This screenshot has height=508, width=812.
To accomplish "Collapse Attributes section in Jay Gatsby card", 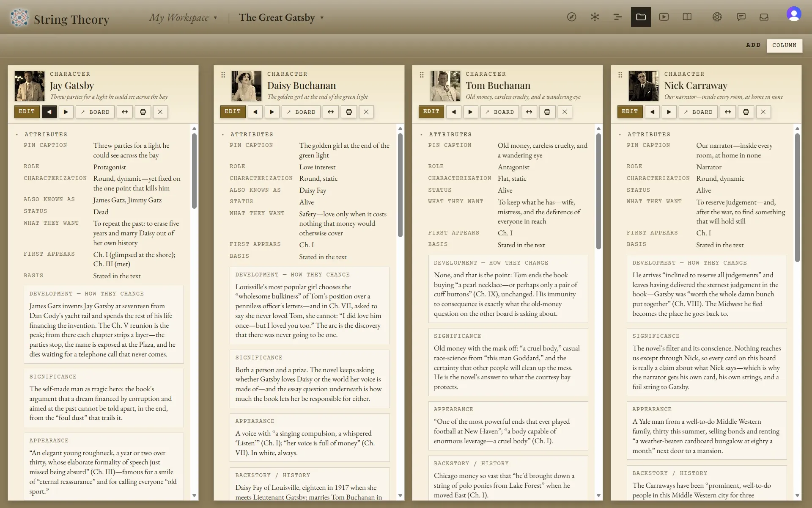I will 17,135.
